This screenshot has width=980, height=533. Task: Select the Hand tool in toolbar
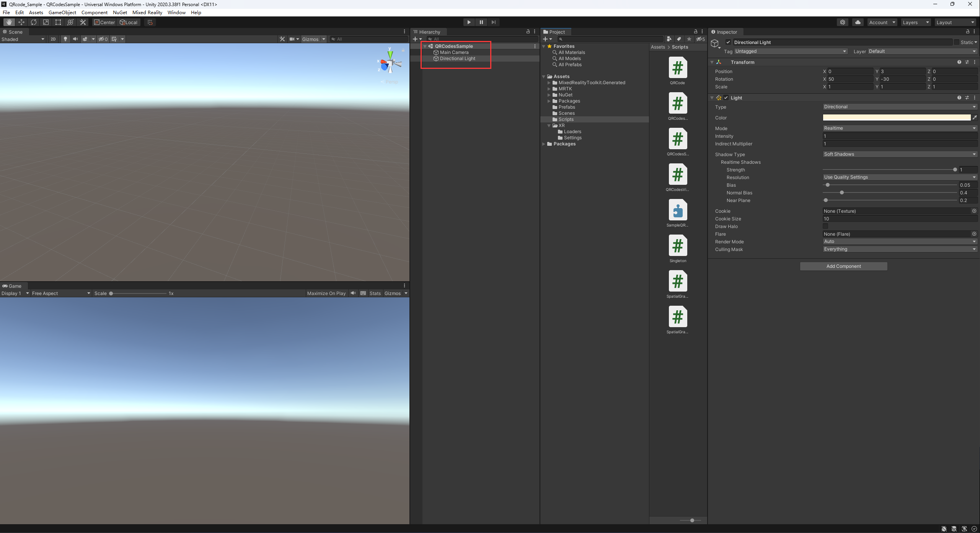coord(9,22)
